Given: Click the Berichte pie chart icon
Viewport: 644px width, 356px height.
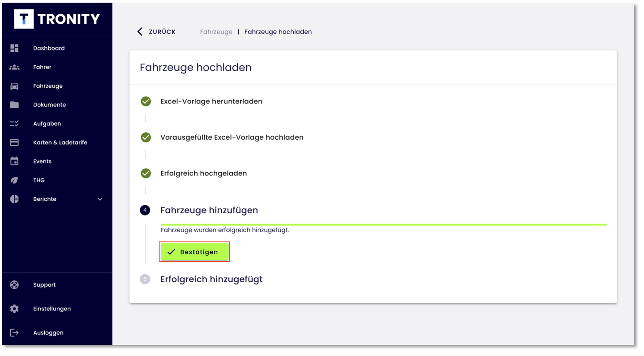Looking at the screenshot, I should [14, 199].
